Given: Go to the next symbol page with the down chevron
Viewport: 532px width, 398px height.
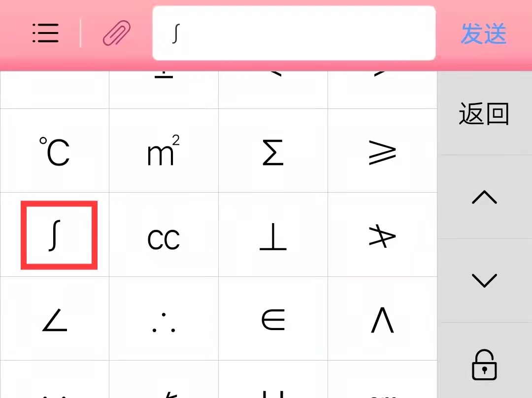Looking at the screenshot, I should [484, 281].
